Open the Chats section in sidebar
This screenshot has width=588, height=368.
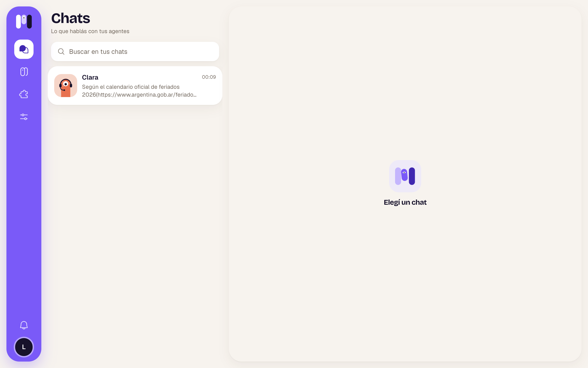click(24, 49)
